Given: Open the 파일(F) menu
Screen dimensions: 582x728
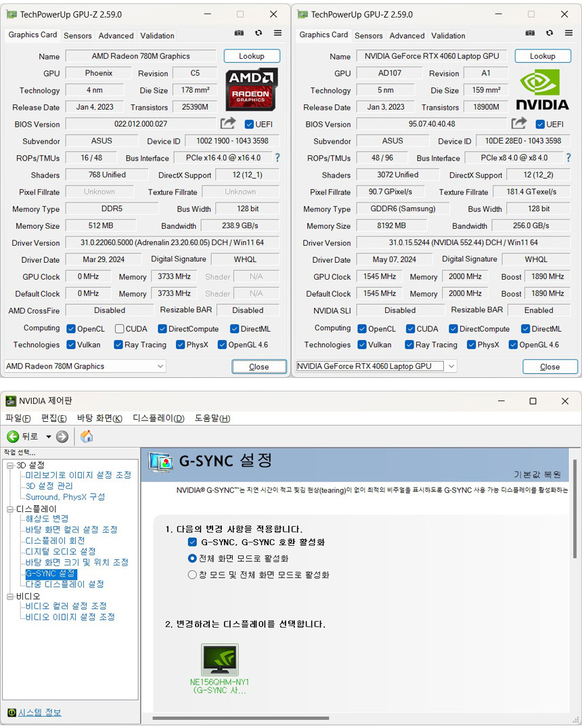Looking at the screenshot, I should 18,419.
